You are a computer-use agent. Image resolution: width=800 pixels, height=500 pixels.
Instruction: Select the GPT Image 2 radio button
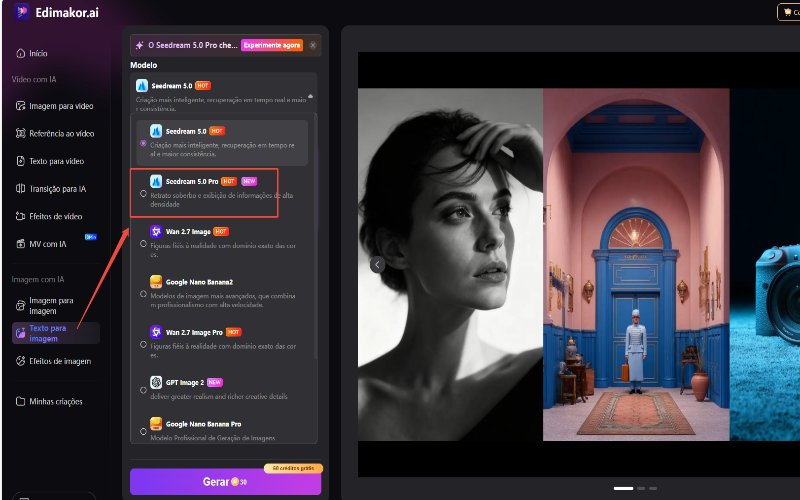[143, 390]
